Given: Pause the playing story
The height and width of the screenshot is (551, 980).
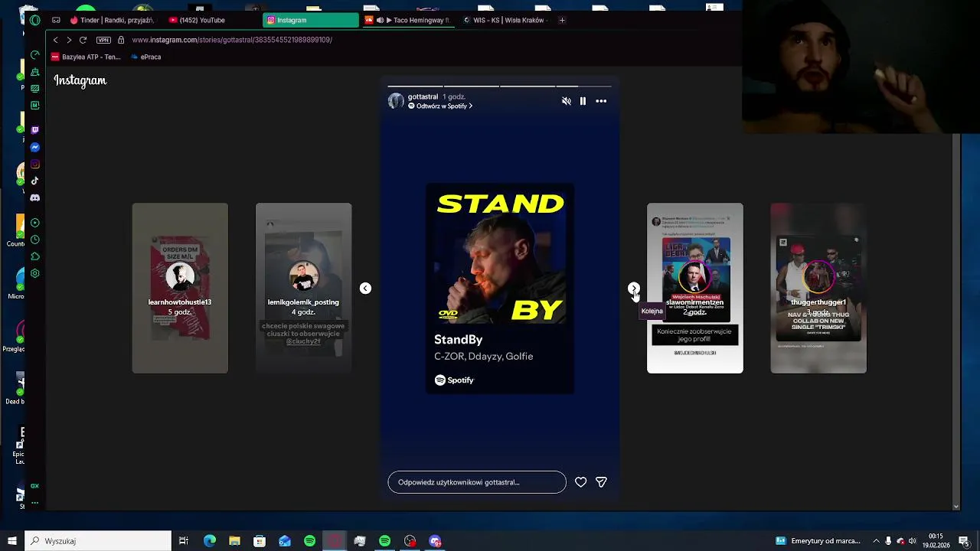Looking at the screenshot, I should pos(583,101).
